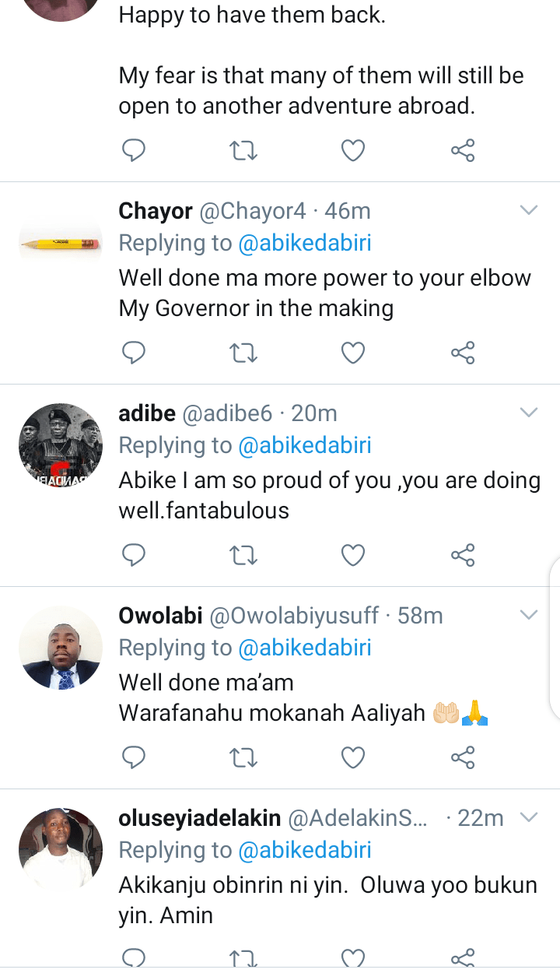Open Chayor's pencil avatar

click(x=61, y=244)
